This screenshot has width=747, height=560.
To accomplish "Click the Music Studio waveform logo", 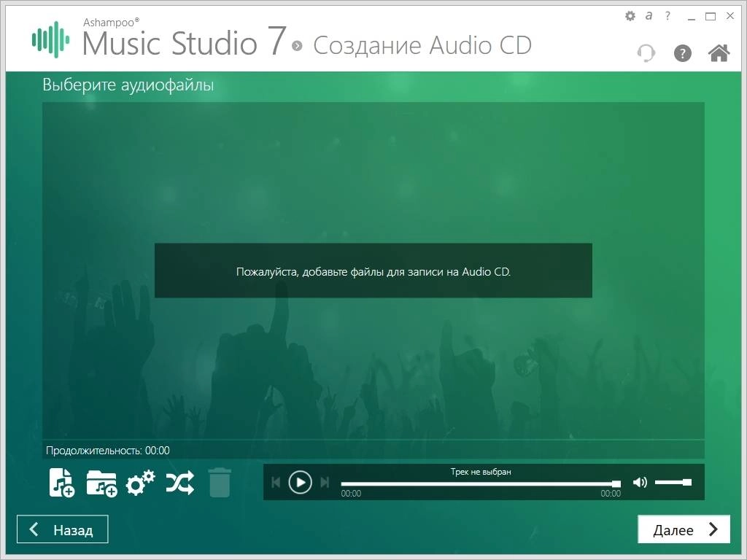I will point(50,39).
